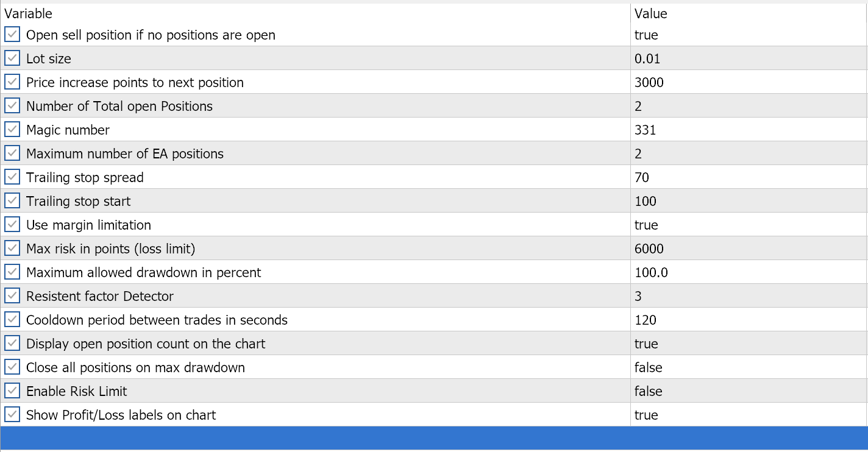Viewport: 868px width, 452px height.
Task: Select Max risk in points value 6000
Action: click(649, 249)
